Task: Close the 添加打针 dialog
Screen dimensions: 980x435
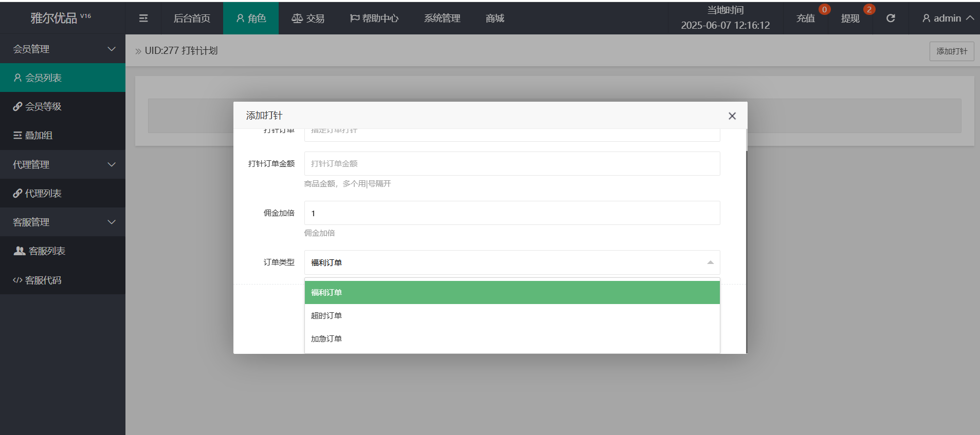Action: (x=732, y=116)
